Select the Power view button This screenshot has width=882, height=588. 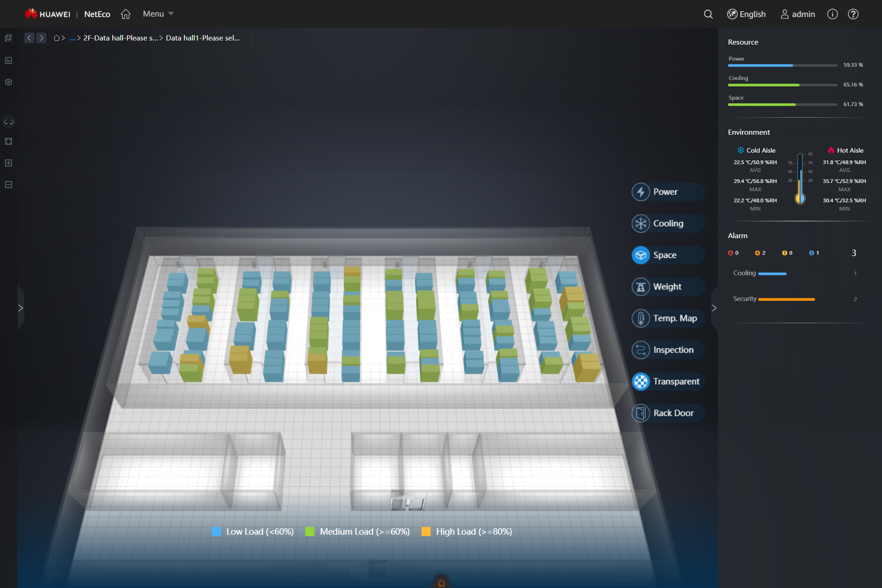click(x=667, y=192)
